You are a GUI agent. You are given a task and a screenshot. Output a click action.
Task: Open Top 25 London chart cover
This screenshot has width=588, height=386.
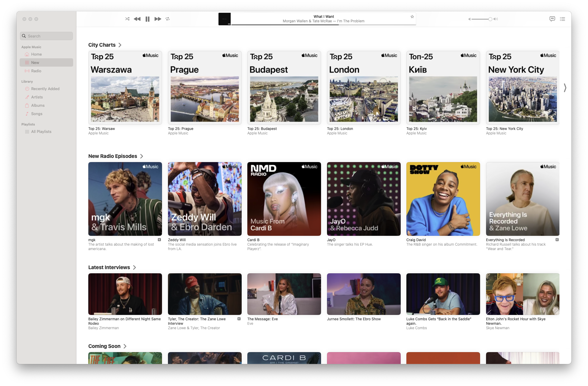(364, 88)
